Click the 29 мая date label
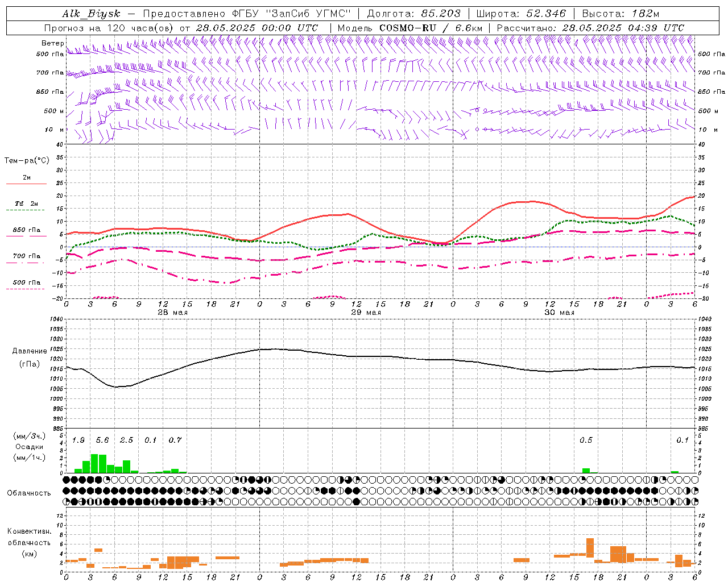728x582 pixels. pyautogui.click(x=365, y=313)
